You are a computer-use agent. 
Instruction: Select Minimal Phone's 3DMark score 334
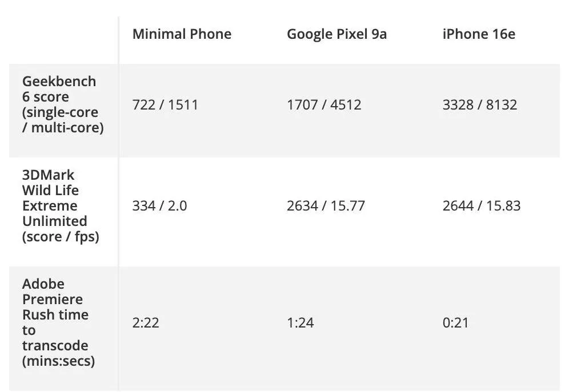(144, 206)
